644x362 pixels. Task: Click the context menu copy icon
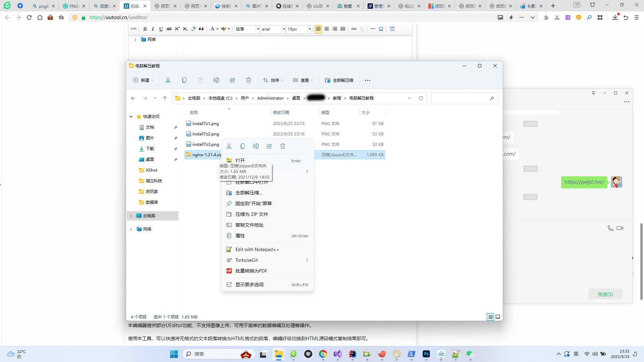(x=243, y=146)
